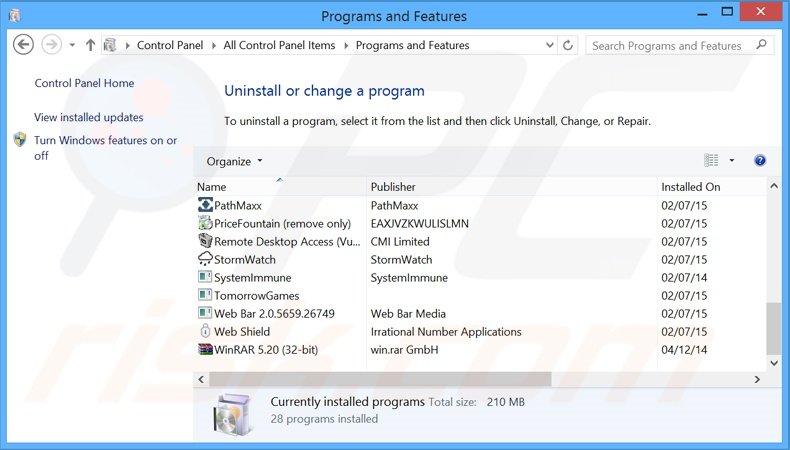Click win.rar GmbH publisher cell
Screen dimensions: 790x450
click(405, 350)
